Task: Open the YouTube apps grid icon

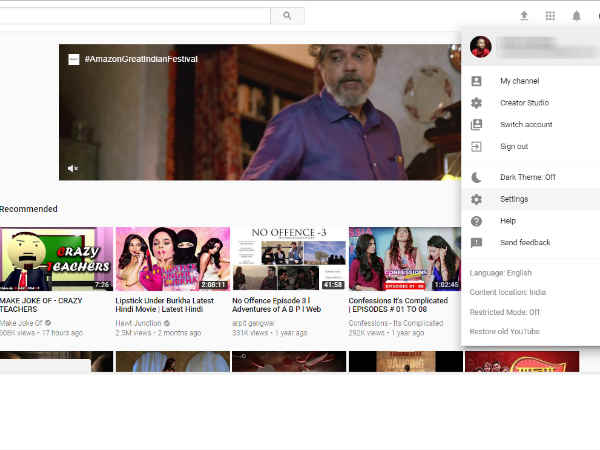Action: tap(550, 16)
